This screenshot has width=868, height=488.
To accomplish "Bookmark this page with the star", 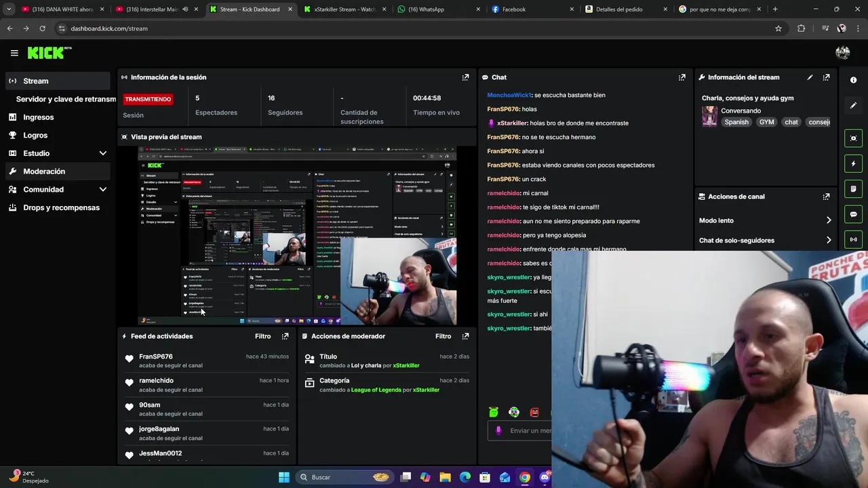I will click(778, 28).
